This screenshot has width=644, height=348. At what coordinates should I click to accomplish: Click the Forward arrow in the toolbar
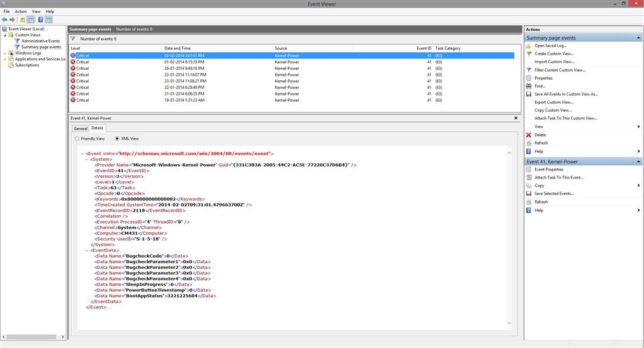pos(13,19)
